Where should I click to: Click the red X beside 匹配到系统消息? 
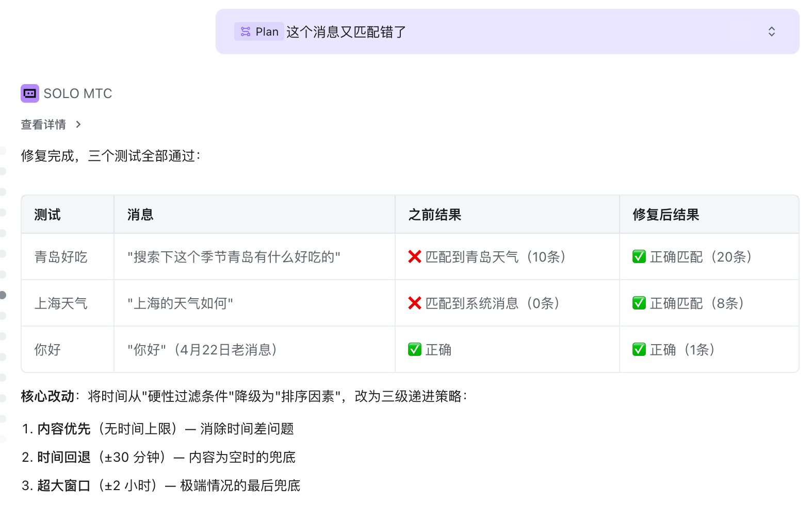(x=414, y=303)
